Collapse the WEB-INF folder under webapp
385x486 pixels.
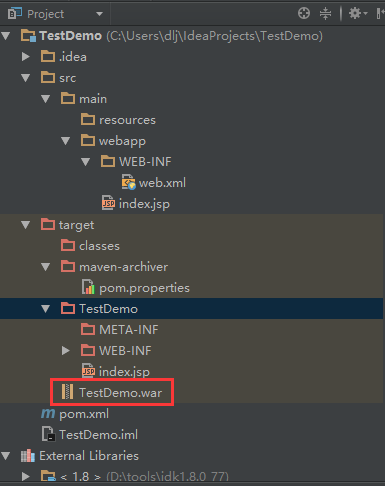pos(86,162)
